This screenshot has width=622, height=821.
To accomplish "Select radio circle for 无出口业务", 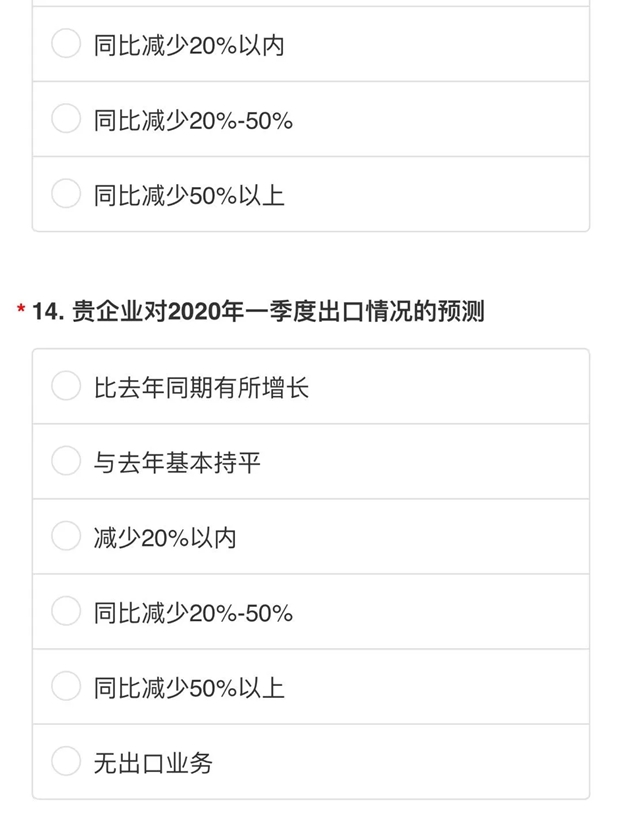I will click(66, 761).
